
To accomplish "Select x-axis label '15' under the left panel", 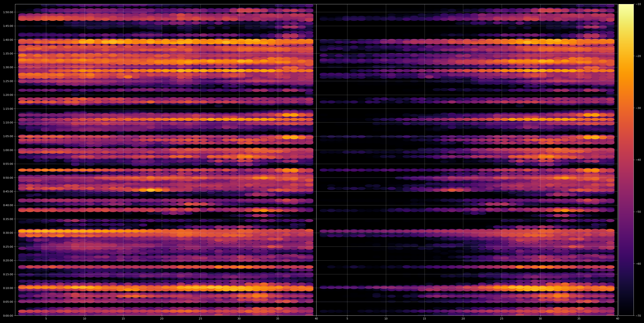I will coord(123,319).
